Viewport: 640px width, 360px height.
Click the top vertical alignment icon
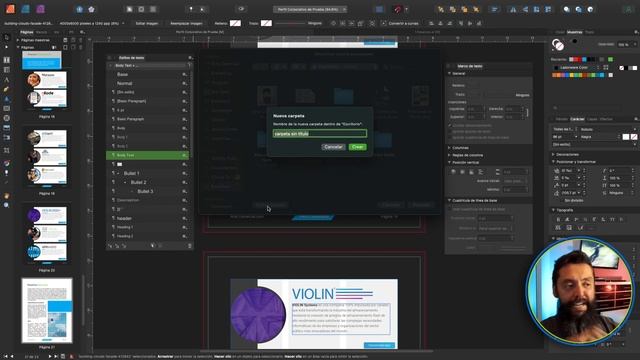[x=453, y=172]
